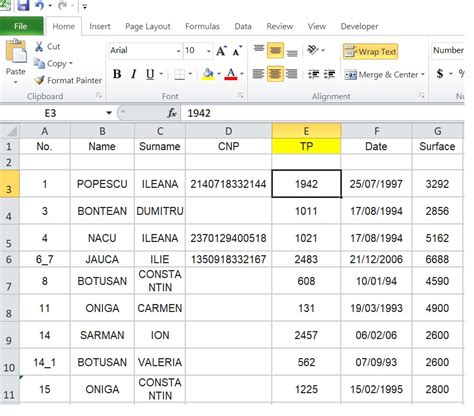Select the Format Painter brush
474x416 pixels.
(39, 80)
